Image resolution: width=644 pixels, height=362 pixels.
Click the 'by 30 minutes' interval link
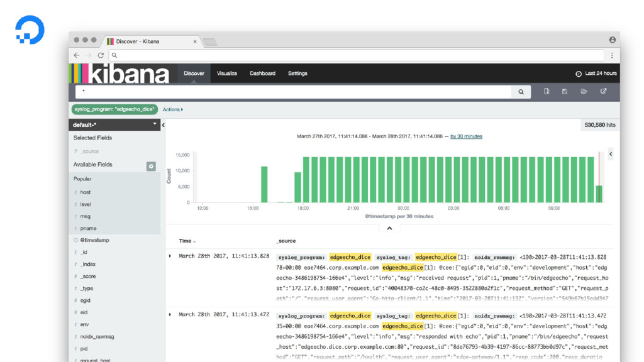pos(466,136)
